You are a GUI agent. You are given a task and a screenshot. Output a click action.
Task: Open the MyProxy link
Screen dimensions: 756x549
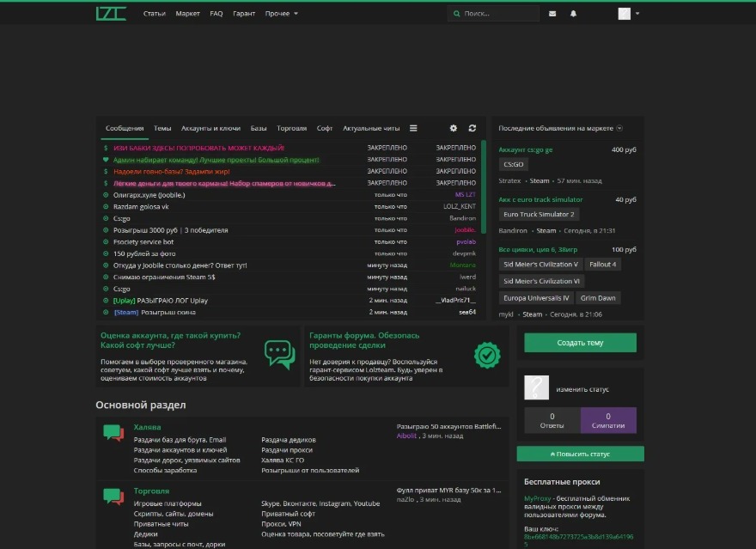point(539,498)
